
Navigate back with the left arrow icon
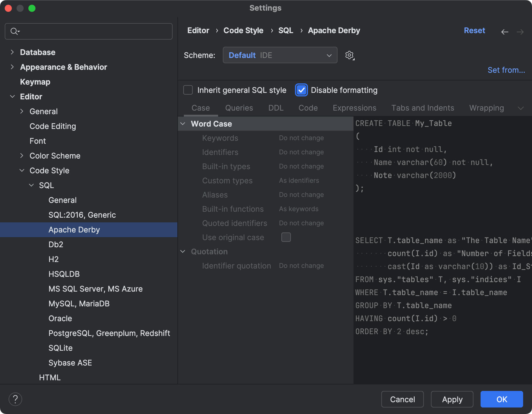tap(505, 32)
